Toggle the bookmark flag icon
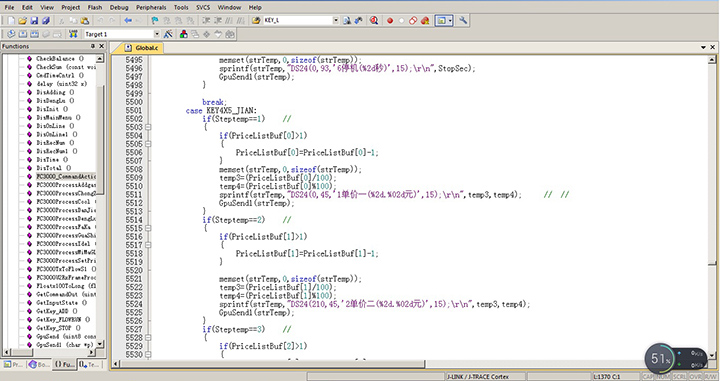The width and height of the screenshot is (720, 381). [x=155, y=21]
